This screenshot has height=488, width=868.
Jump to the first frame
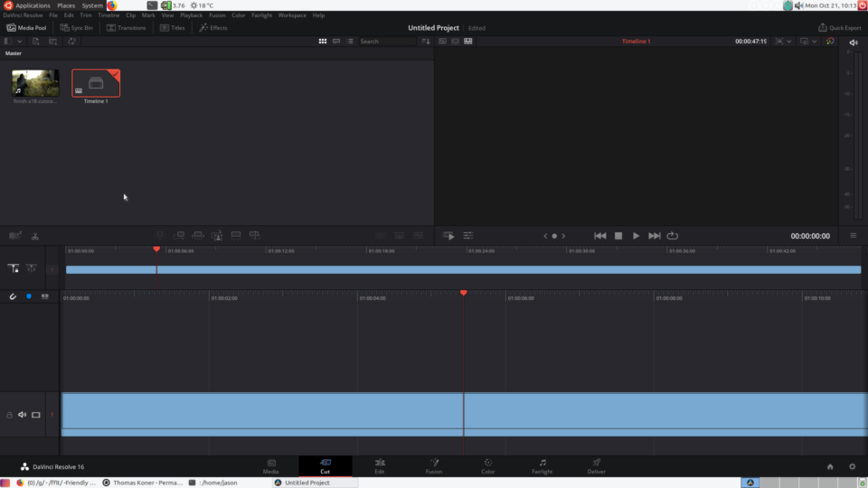pyautogui.click(x=600, y=236)
